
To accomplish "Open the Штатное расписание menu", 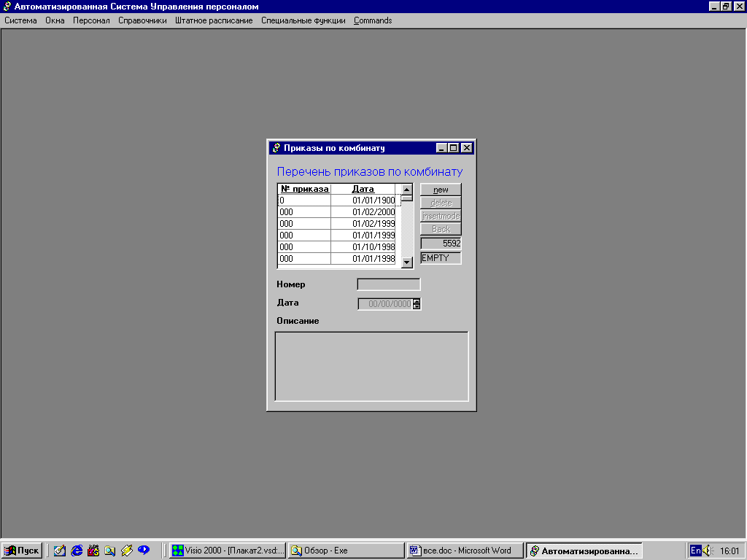I will [214, 20].
